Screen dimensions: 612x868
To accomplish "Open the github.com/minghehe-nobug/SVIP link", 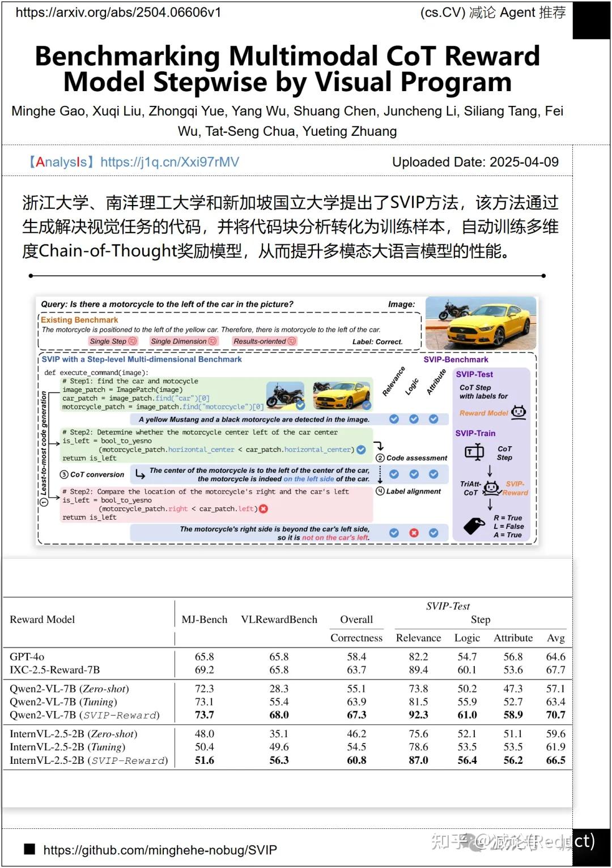I will (160, 850).
